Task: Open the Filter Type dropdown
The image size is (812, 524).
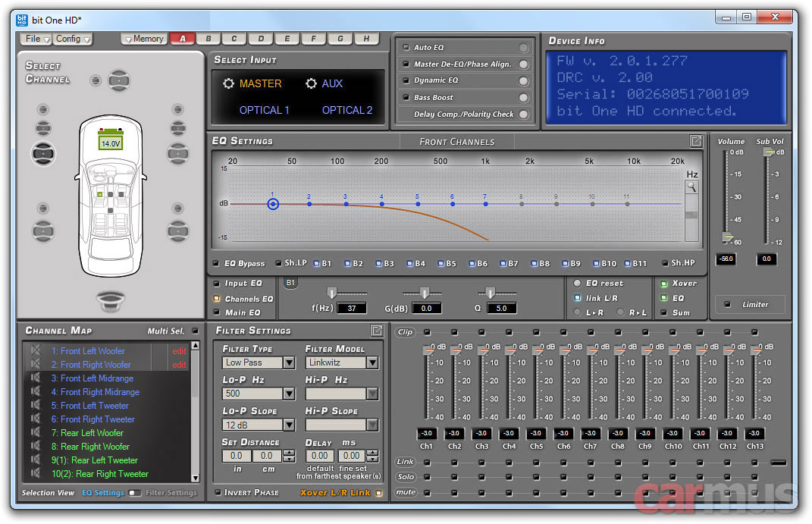Action: tap(289, 362)
